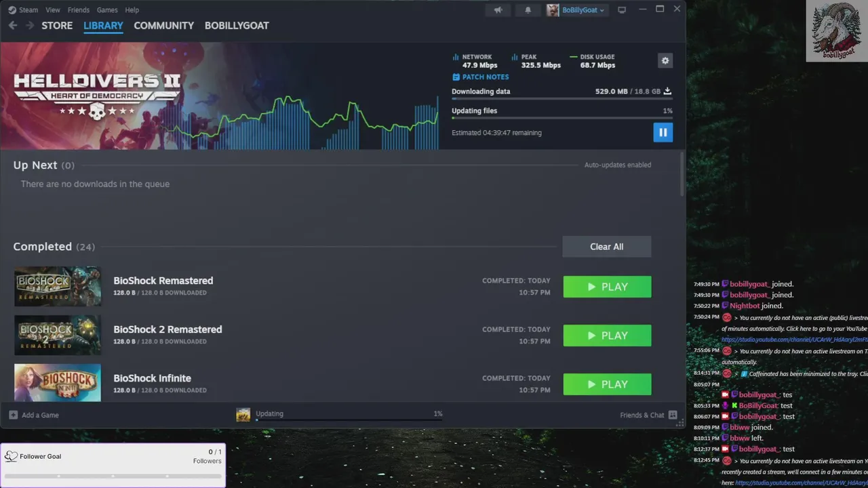Click the NETWORK 47.9 Mbps stat
Image resolution: width=868 pixels, height=488 pixels.
click(x=475, y=61)
